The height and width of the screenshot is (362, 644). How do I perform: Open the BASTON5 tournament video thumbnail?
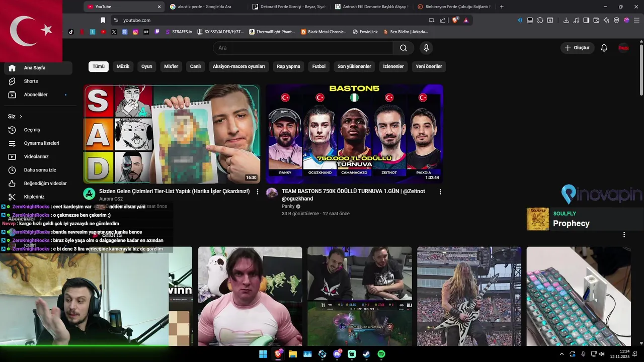point(354,134)
